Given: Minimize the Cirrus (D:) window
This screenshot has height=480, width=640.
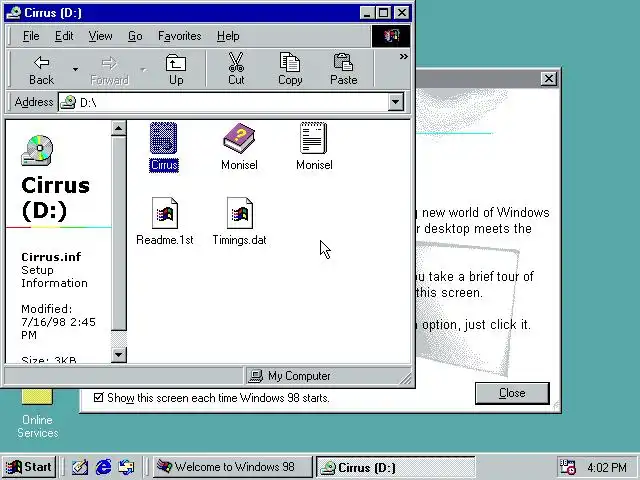Looking at the screenshot, I should (x=367, y=13).
